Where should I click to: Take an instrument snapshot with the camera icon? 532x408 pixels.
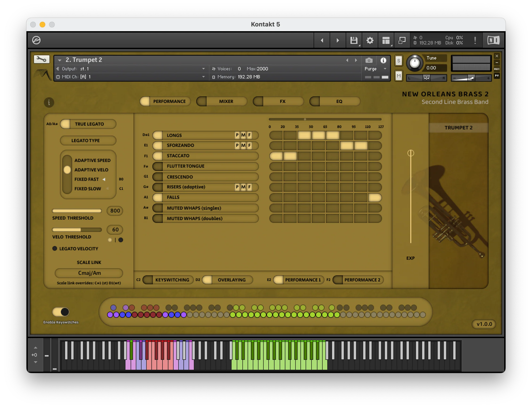pos(369,60)
